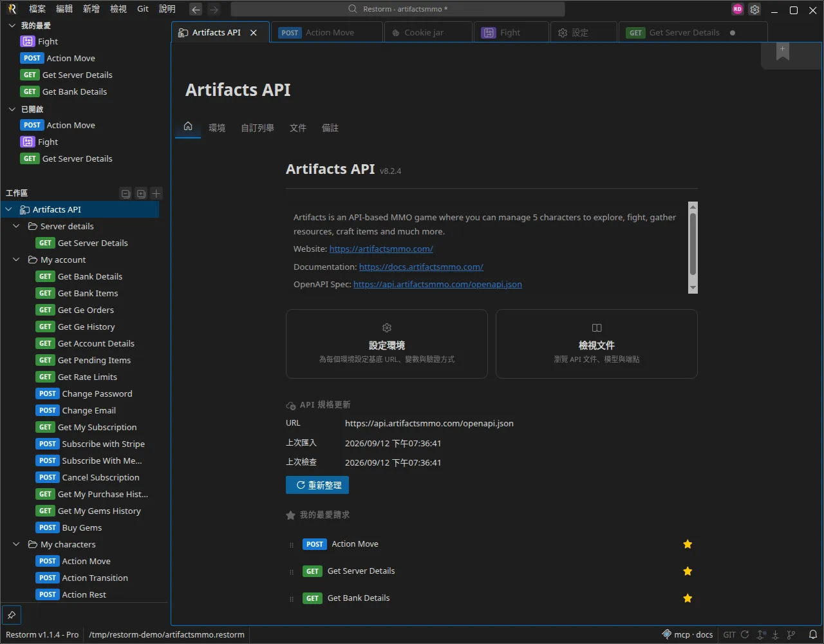Go forward with the right arrow button
This screenshot has height=644, width=824.
pos(214,9)
